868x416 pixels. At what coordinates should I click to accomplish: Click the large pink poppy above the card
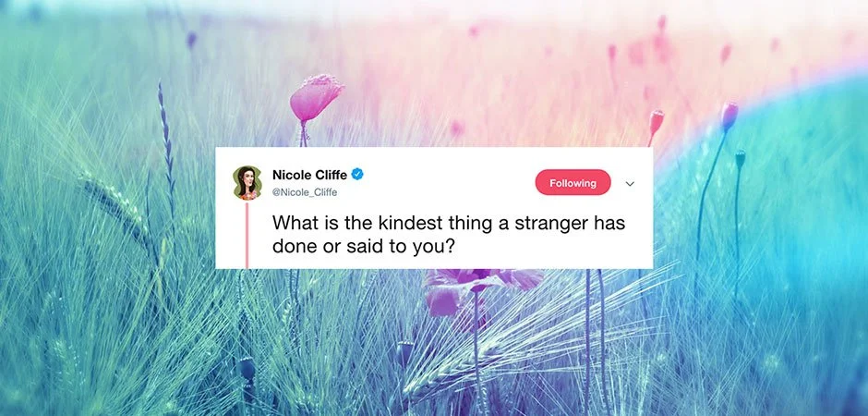point(316,99)
